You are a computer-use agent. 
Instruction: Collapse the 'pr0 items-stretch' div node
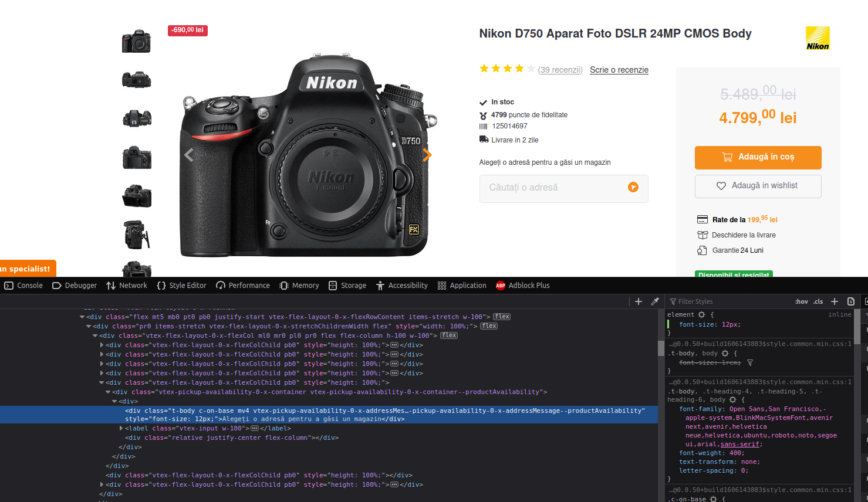(89, 326)
